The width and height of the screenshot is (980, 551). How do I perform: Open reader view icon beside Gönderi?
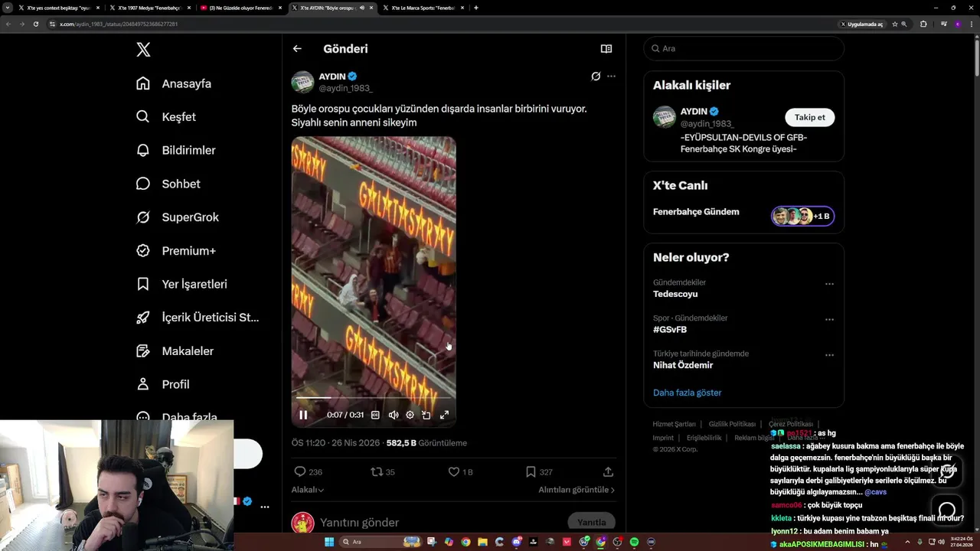(606, 49)
